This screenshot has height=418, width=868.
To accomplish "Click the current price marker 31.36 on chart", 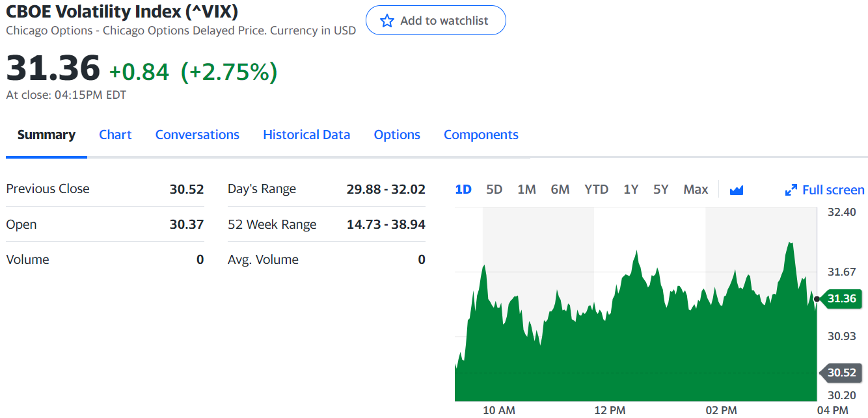I will [841, 298].
